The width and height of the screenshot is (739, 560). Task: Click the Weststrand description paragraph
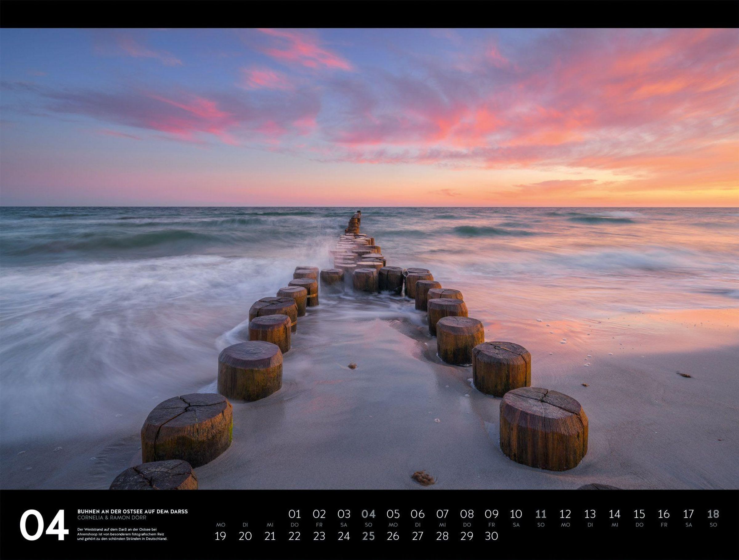click(122, 534)
